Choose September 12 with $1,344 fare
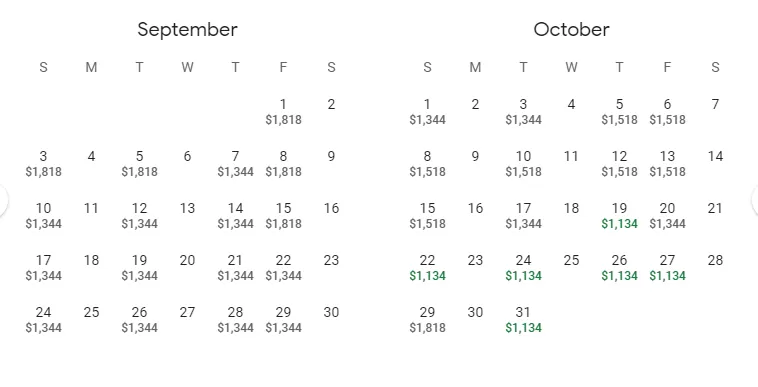 (139, 215)
